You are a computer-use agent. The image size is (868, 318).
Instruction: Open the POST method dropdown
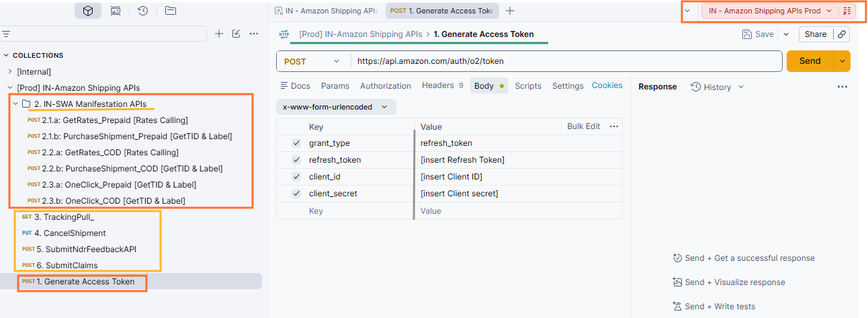click(312, 61)
